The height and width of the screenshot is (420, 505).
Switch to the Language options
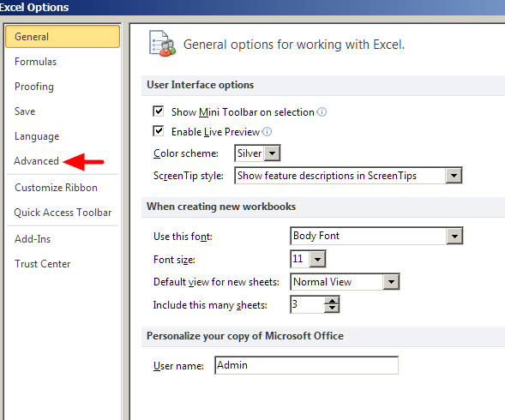[x=37, y=136]
